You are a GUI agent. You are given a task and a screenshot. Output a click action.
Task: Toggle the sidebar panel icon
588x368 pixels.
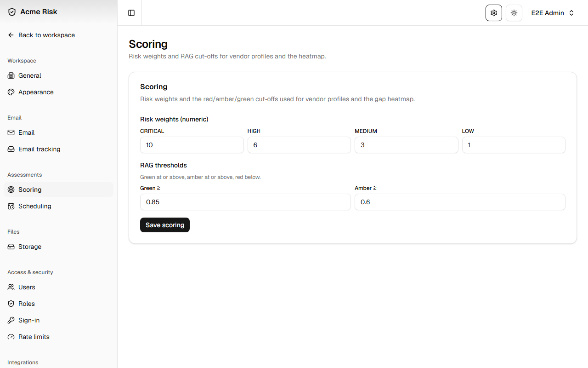pyautogui.click(x=131, y=13)
